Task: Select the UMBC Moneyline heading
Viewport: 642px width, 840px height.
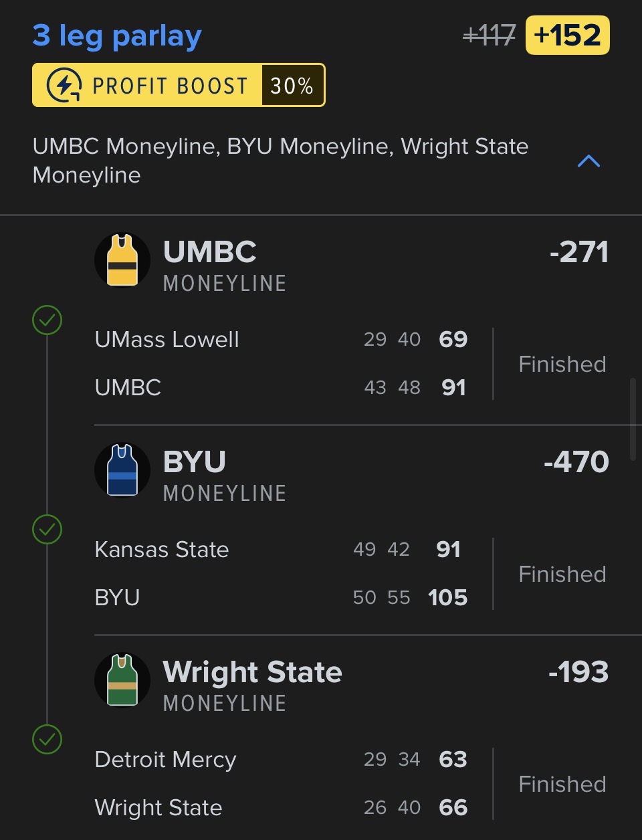Action: tap(210, 252)
